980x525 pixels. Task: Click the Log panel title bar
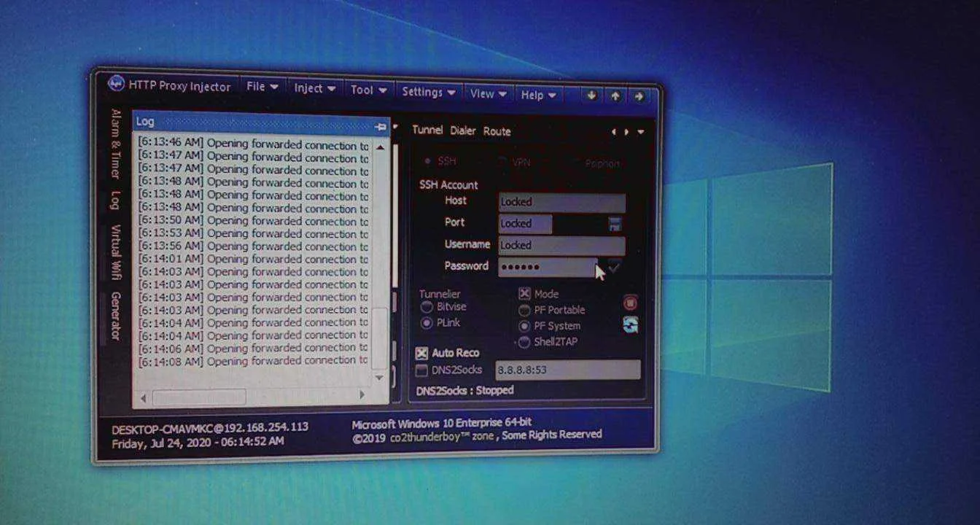[x=260, y=123]
